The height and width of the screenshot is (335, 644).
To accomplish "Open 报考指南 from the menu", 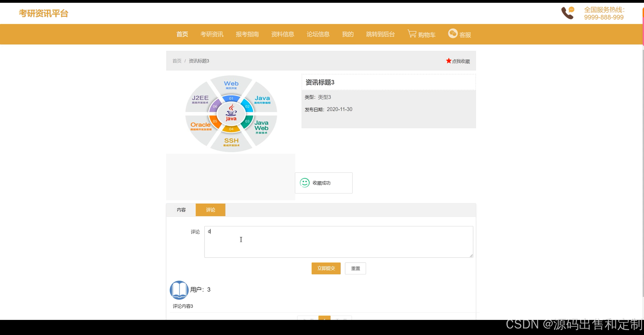I will pyautogui.click(x=248, y=34).
